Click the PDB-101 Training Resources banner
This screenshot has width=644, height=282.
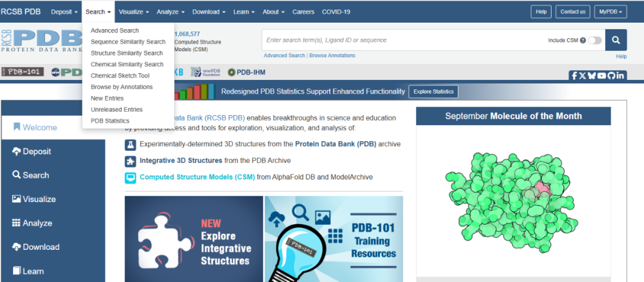(334, 238)
